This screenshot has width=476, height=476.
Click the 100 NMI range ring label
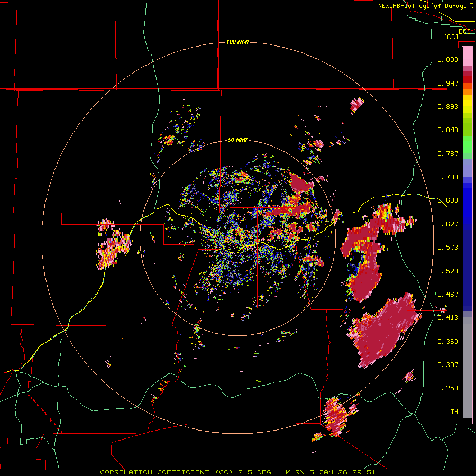coord(237,42)
